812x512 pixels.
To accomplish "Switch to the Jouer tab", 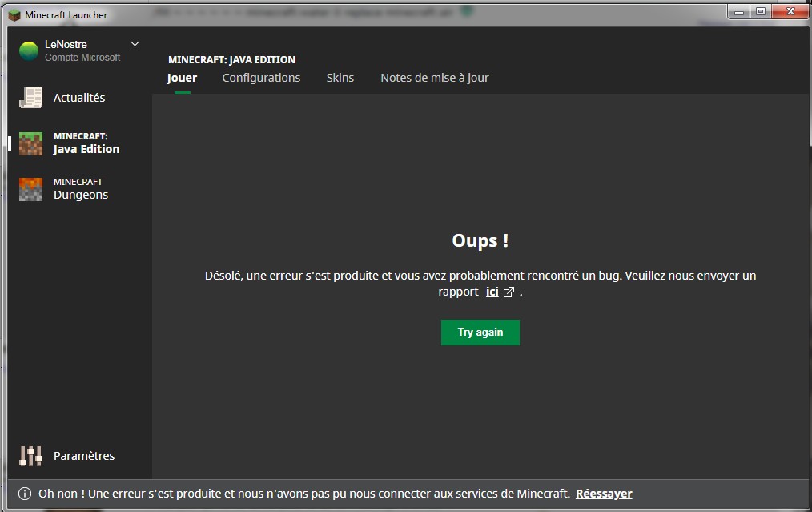I will click(182, 78).
